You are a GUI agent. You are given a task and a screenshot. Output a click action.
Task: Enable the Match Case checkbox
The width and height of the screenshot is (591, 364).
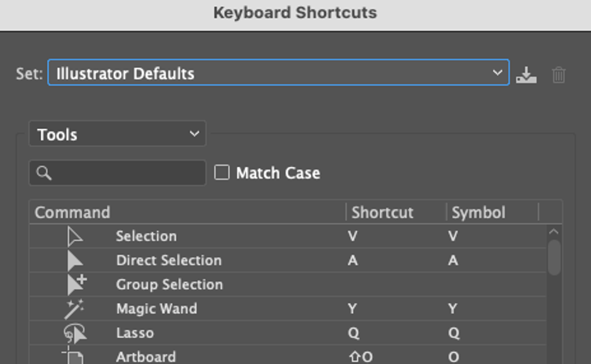222,172
